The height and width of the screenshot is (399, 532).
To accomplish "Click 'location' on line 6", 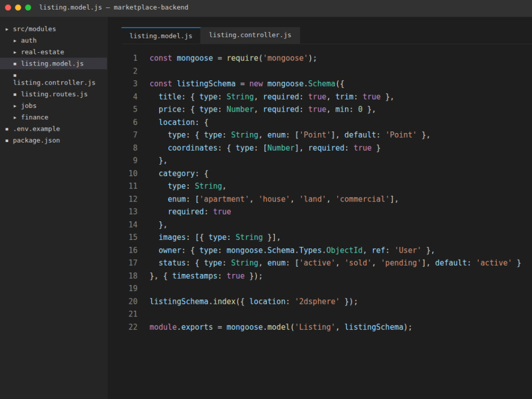I will [177, 122].
